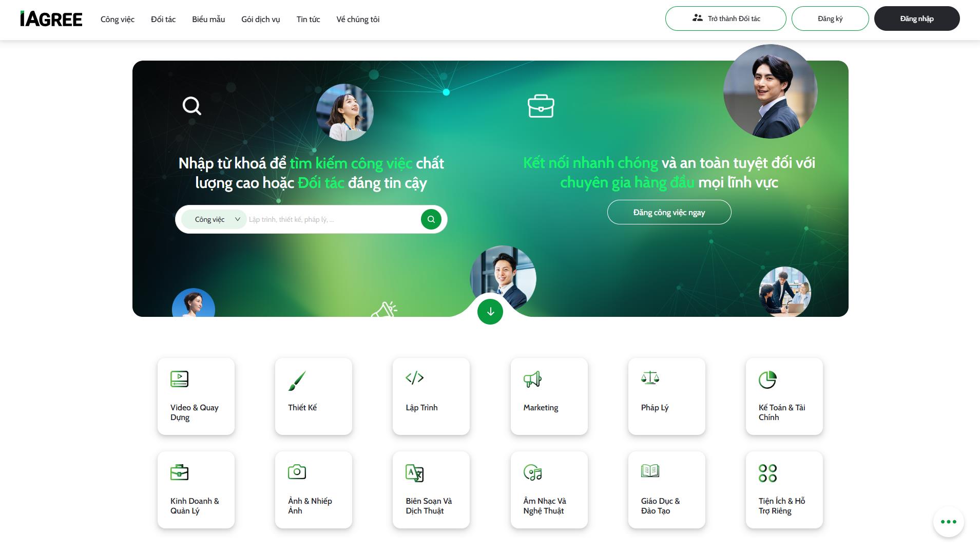Open the Pháp Lý scales category

pos(666,396)
